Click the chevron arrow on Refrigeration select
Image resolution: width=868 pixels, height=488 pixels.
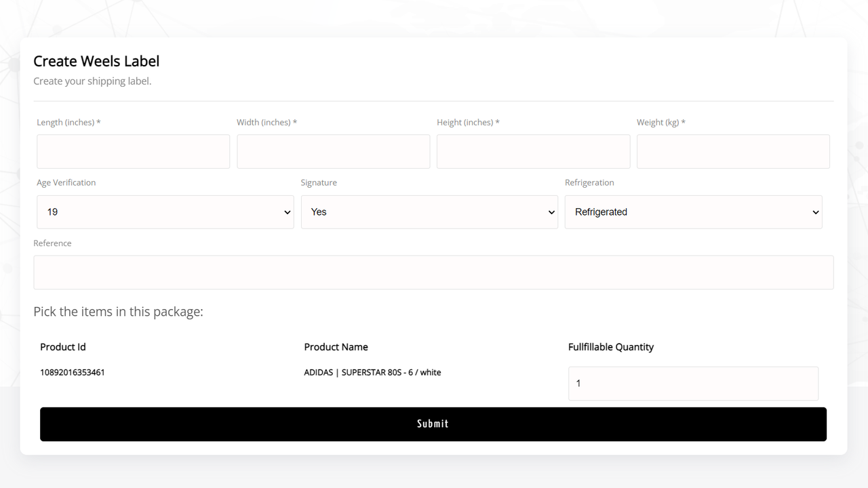click(815, 213)
